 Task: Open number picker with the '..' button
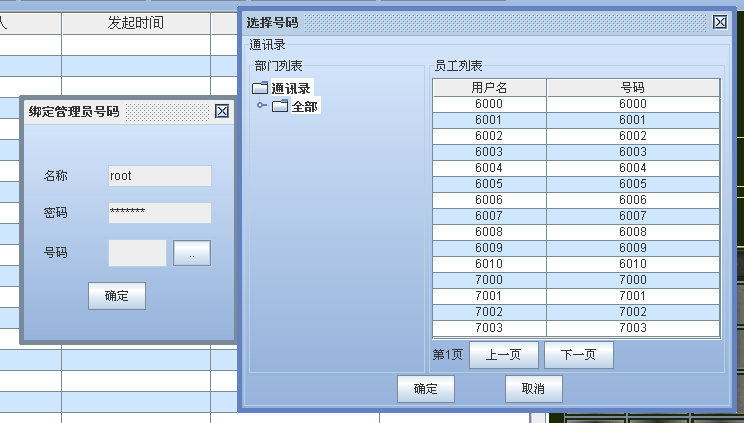click(192, 254)
